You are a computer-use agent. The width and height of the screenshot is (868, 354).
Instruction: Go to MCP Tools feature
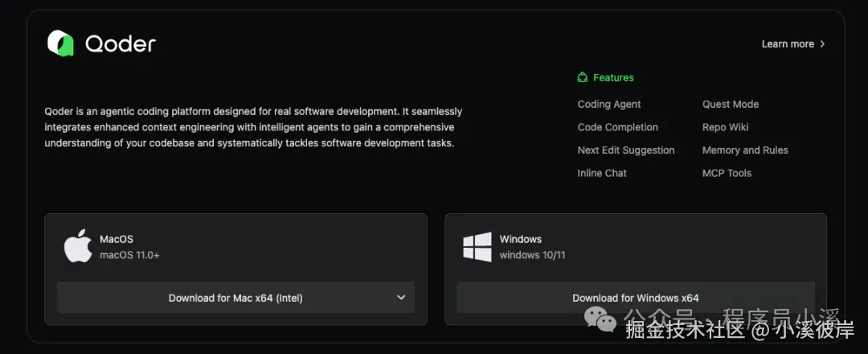727,173
